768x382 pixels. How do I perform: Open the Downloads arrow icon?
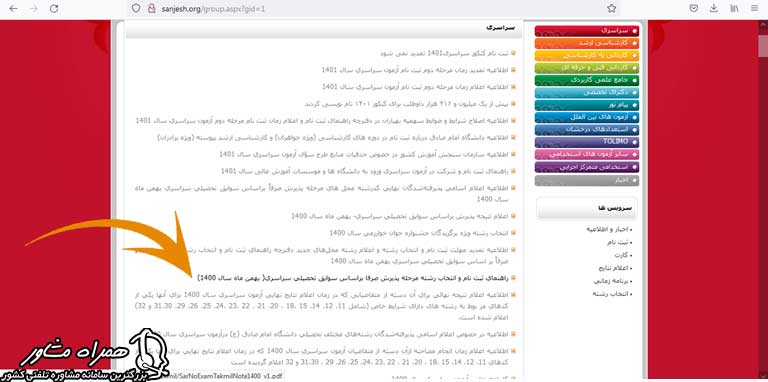pos(714,8)
